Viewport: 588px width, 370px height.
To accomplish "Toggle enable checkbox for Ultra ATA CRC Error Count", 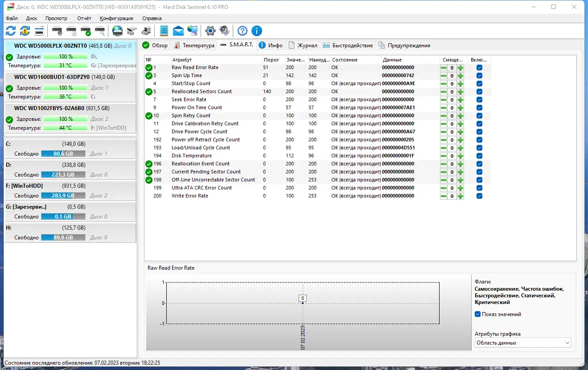I will tap(479, 188).
